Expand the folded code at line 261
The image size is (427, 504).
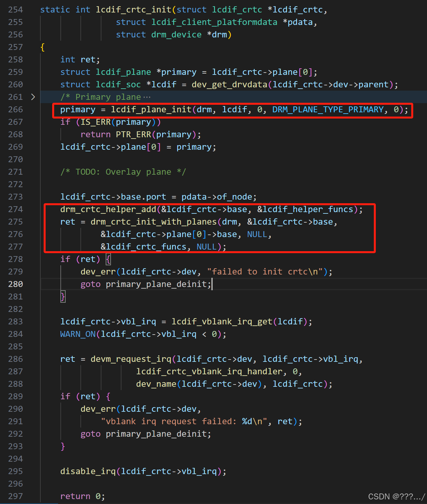point(33,97)
